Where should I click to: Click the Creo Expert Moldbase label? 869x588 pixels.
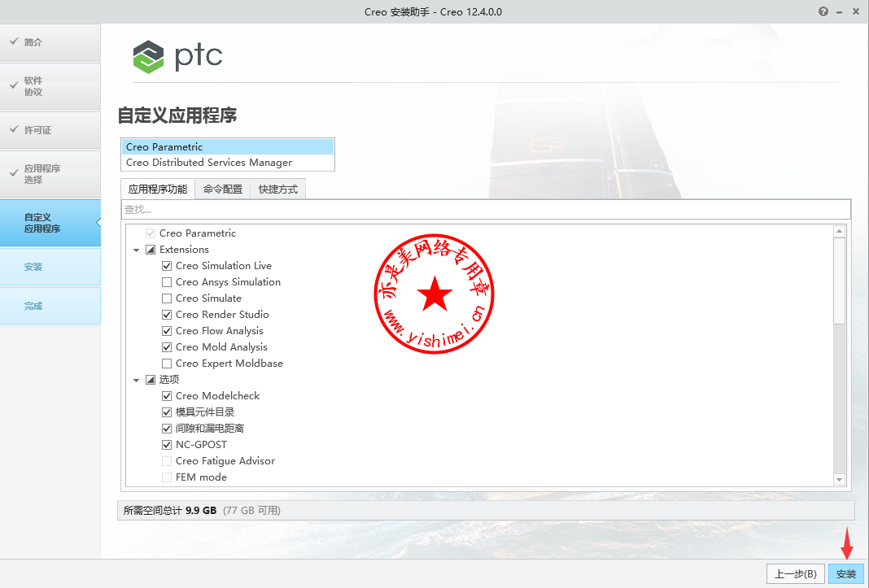[x=229, y=364]
